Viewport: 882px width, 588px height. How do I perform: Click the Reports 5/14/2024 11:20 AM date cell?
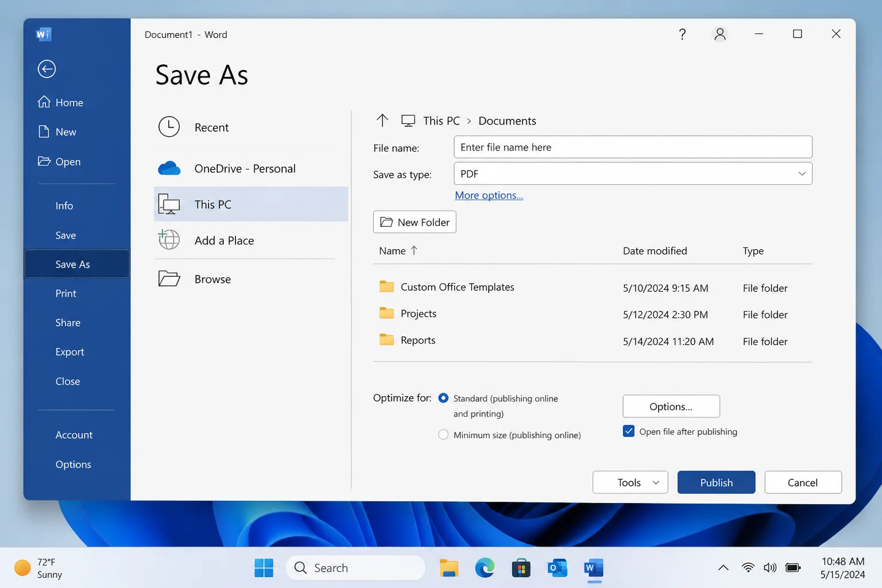pyautogui.click(x=668, y=341)
